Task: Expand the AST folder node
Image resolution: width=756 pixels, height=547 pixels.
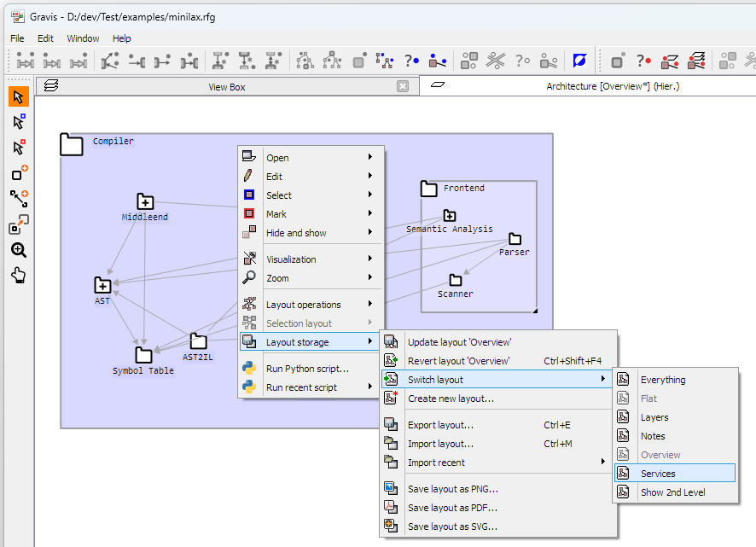Action: (102, 285)
